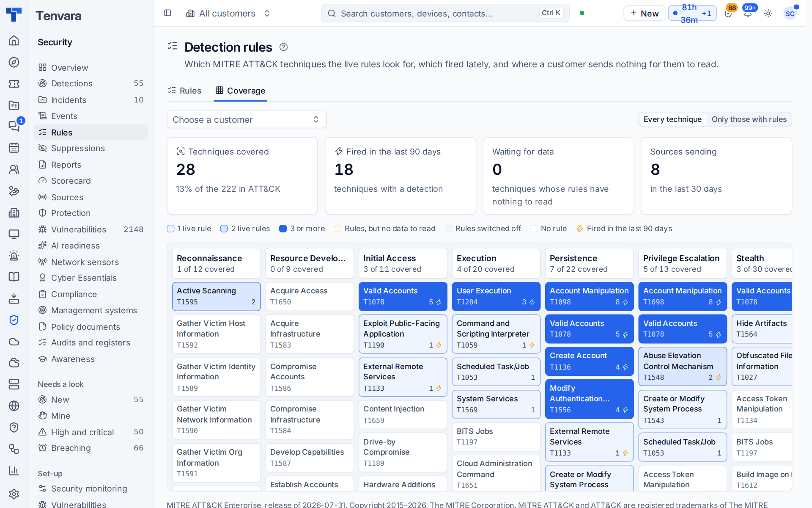Open the Techniques covered card
Screen dimensions: 812x508
(x=242, y=176)
